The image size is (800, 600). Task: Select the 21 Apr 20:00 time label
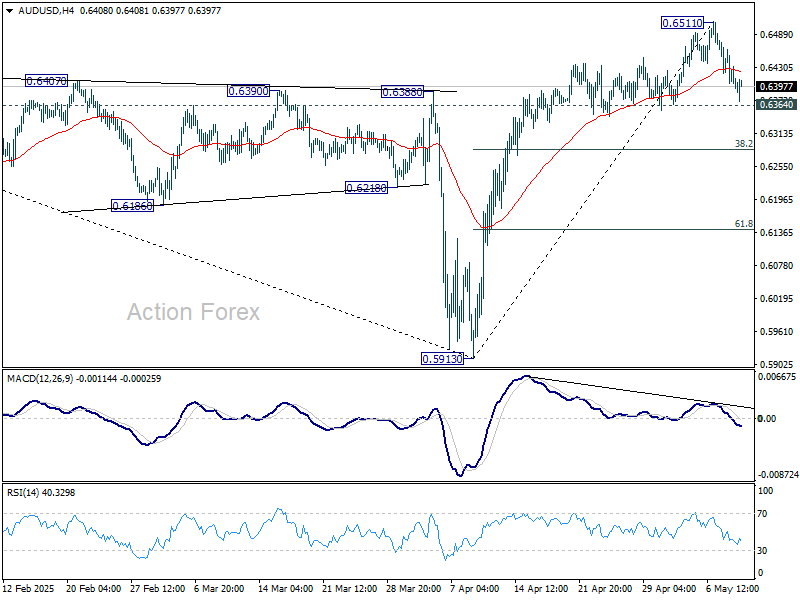click(x=606, y=588)
